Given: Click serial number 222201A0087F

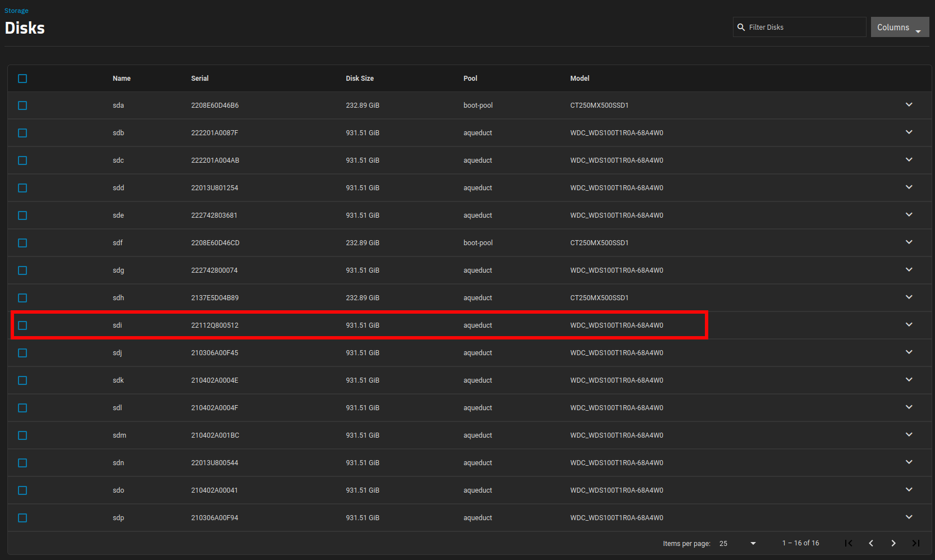Looking at the screenshot, I should tap(214, 133).
